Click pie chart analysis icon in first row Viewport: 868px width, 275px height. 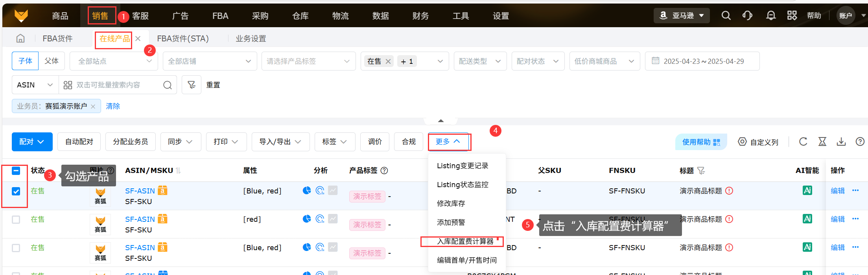pyautogui.click(x=307, y=191)
